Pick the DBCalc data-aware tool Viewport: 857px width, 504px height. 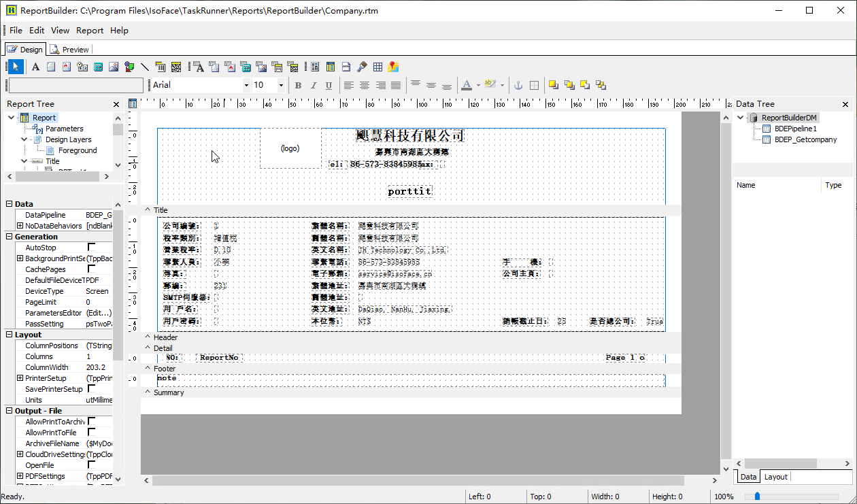tap(246, 67)
